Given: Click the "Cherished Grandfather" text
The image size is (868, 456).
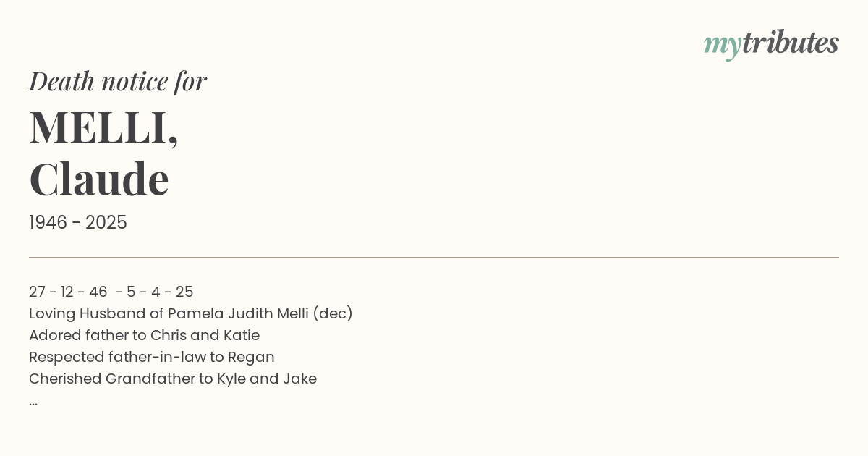Looking at the screenshot, I should click(x=112, y=379).
